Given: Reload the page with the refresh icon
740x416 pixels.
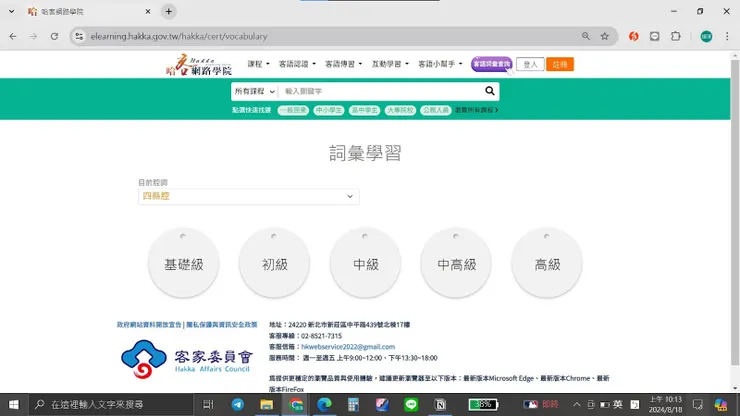Looking at the screenshot, I should pos(54,36).
